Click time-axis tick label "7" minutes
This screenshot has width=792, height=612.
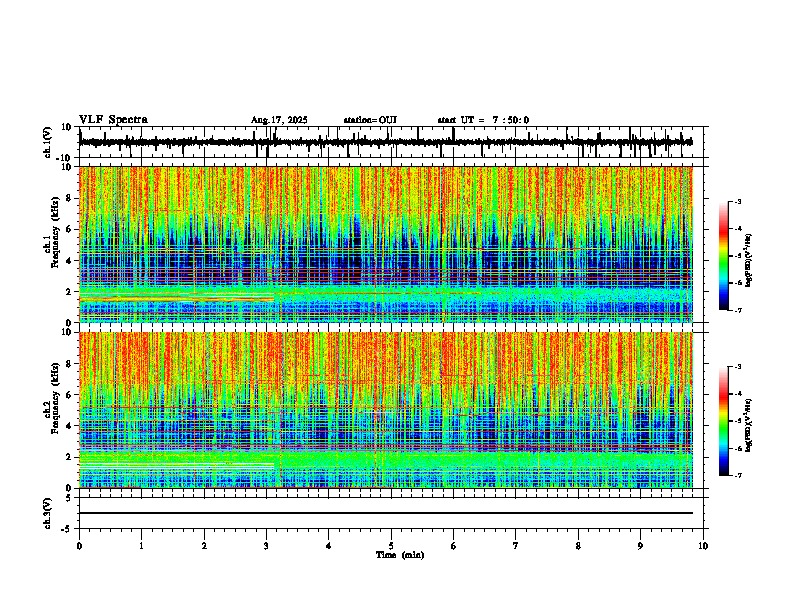coord(516,546)
